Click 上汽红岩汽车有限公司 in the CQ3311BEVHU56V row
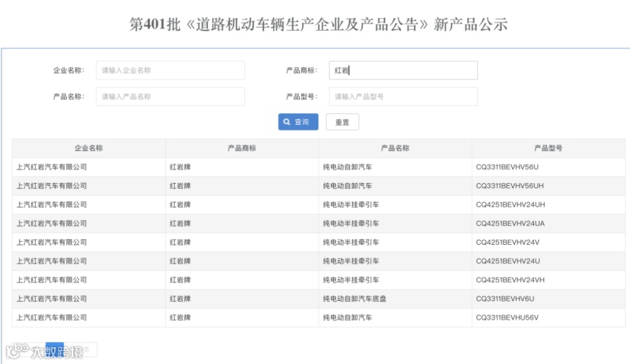Image resolution: width=630 pixels, height=364 pixels. [52, 318]
